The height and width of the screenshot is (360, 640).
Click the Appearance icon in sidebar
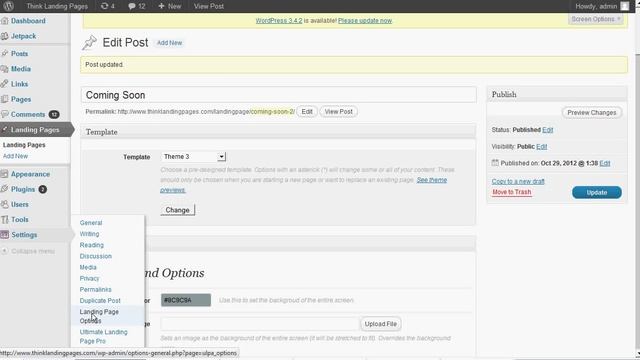[5, 174]
